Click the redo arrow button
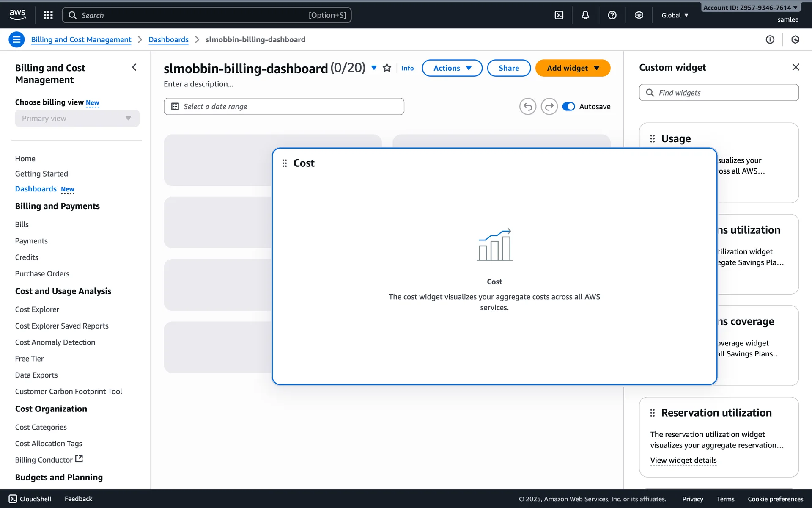The height and width of the screenshot is (508, 812). [x=549, y=107]
